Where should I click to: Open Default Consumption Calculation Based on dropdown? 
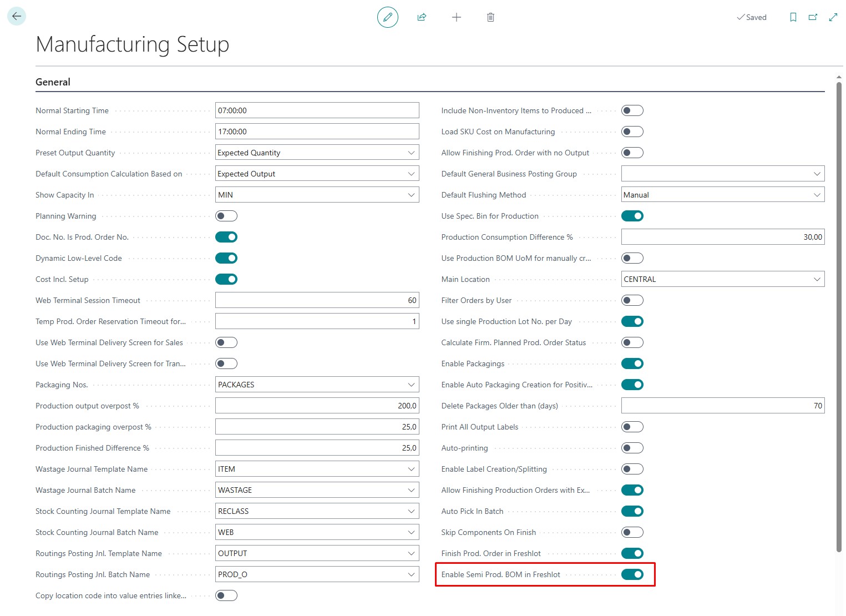317,174
